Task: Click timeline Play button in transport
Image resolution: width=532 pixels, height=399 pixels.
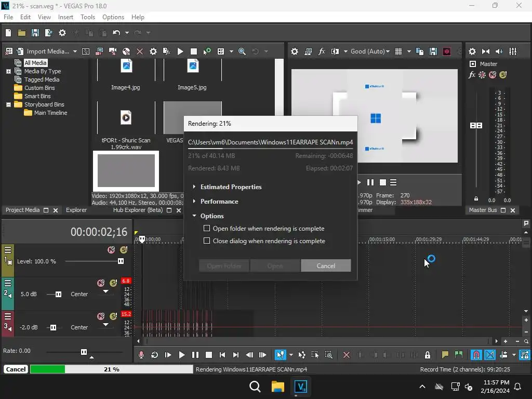Action: [x=181, y=355]
